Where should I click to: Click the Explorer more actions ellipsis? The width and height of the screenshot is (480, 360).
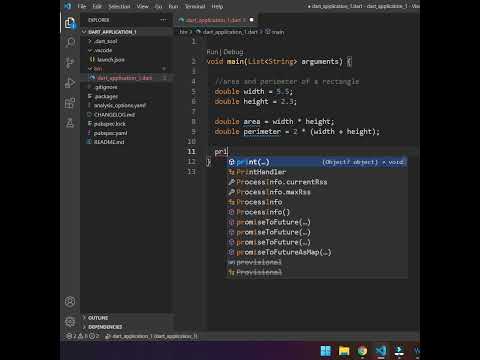point(163,20)
